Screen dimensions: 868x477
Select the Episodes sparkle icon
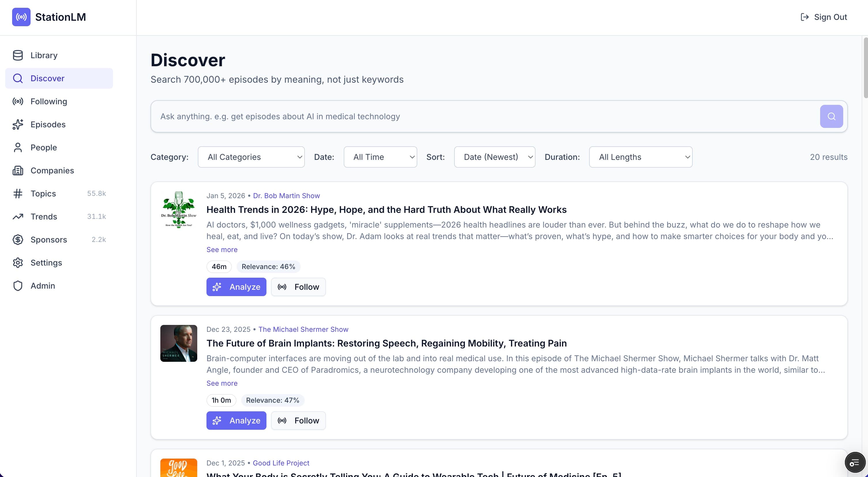point(18,124)
